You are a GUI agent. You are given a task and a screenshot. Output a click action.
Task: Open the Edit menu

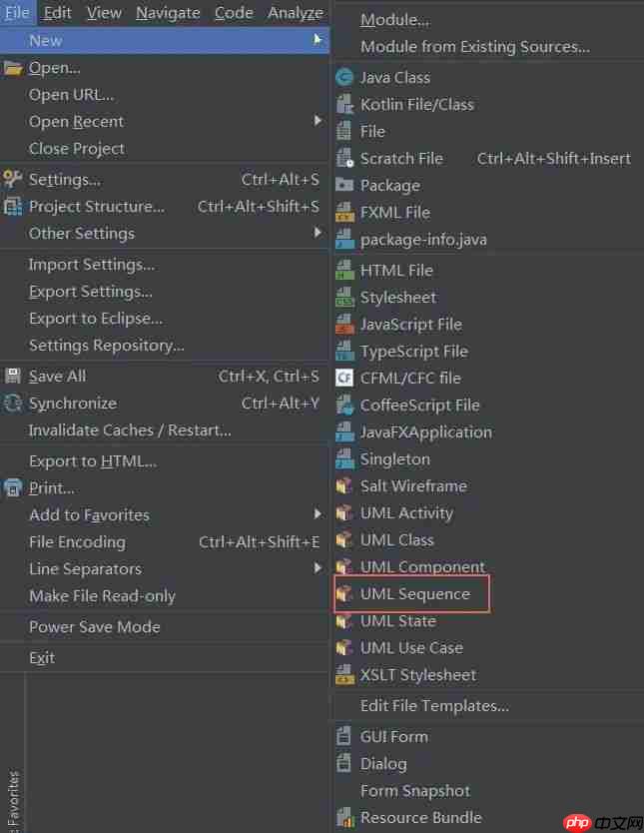point(57,12)
